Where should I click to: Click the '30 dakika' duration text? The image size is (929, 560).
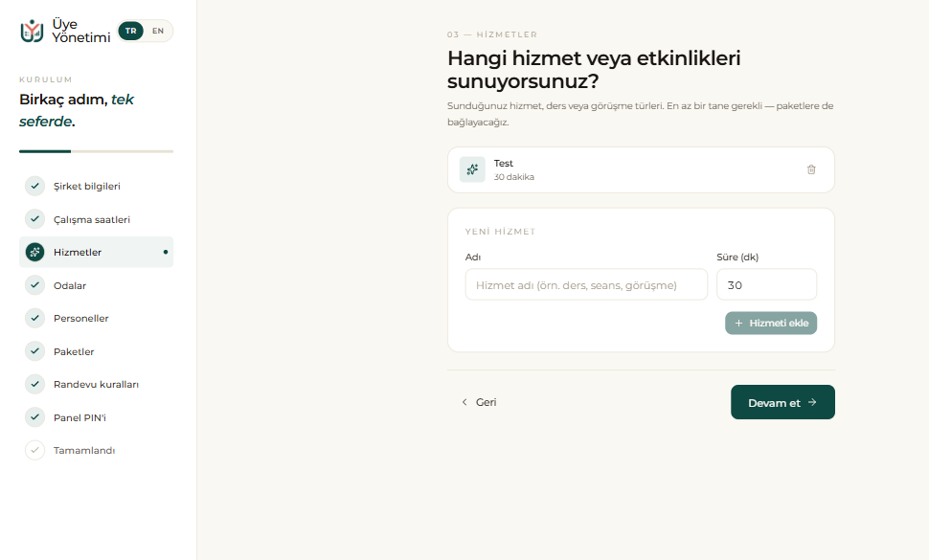(514, 177)
